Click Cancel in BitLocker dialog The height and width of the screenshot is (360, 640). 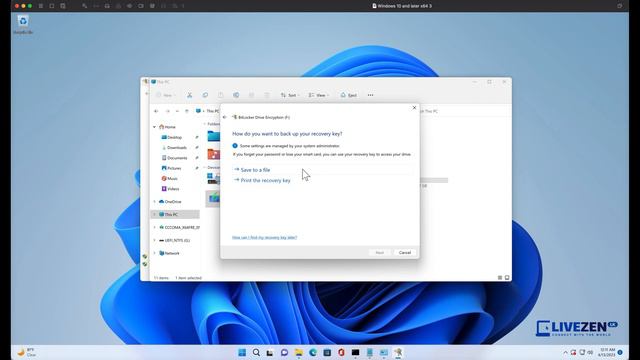(x=404, y=253)
